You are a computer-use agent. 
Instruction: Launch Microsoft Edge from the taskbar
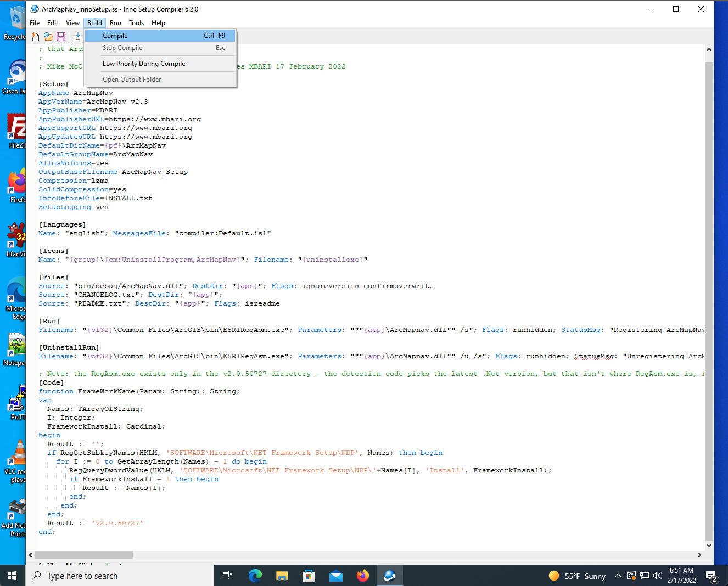pos(255,576)
